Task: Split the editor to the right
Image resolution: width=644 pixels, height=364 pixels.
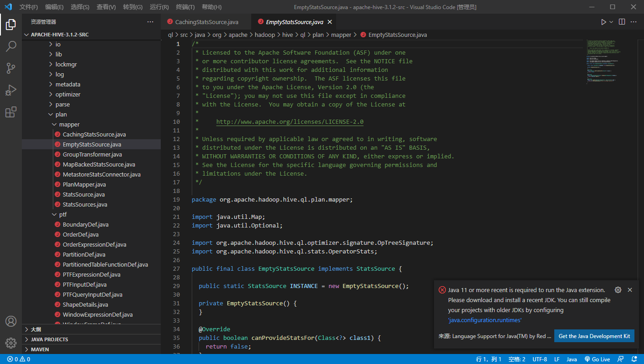Action: pos(622,22)
